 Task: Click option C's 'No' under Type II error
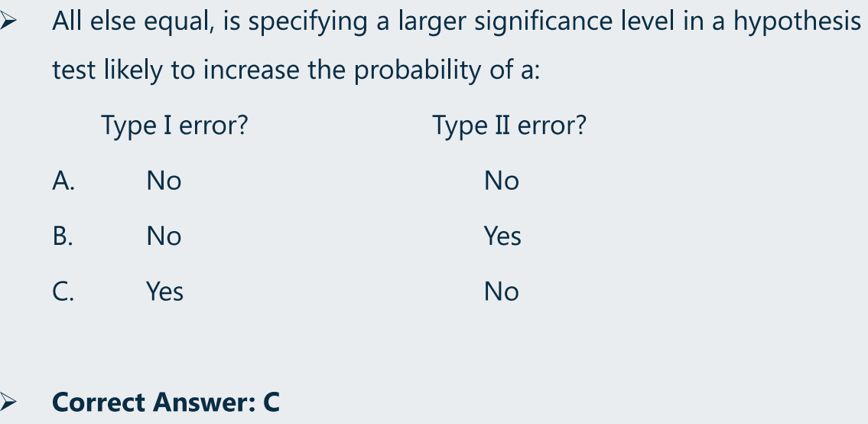[502, 292]
